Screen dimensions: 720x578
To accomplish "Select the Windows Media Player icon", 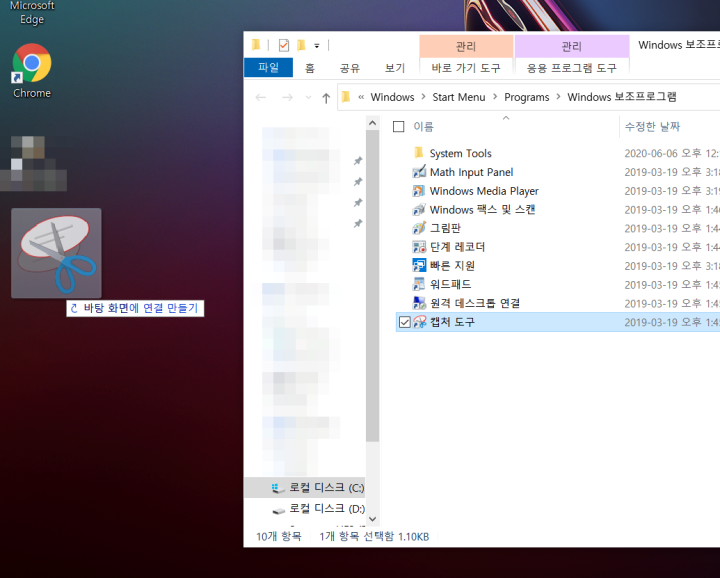I will click(x=419, y=191).
